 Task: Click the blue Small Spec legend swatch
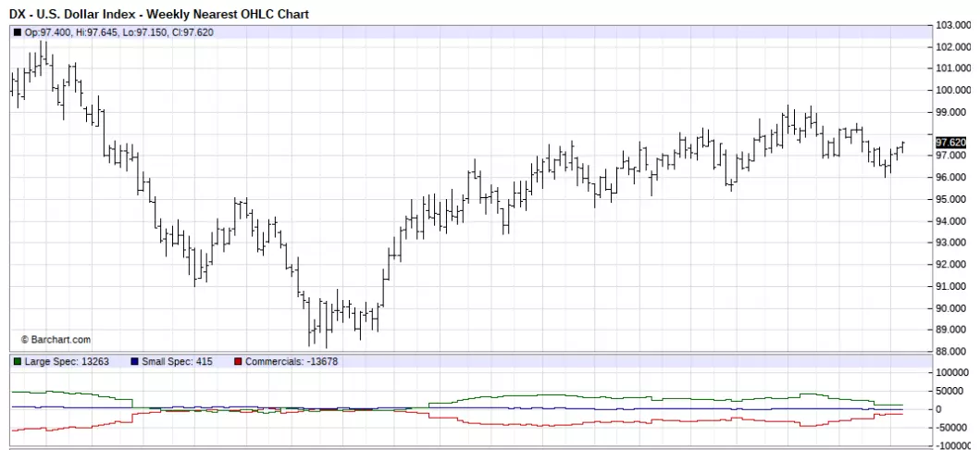[x=134, y=361]
